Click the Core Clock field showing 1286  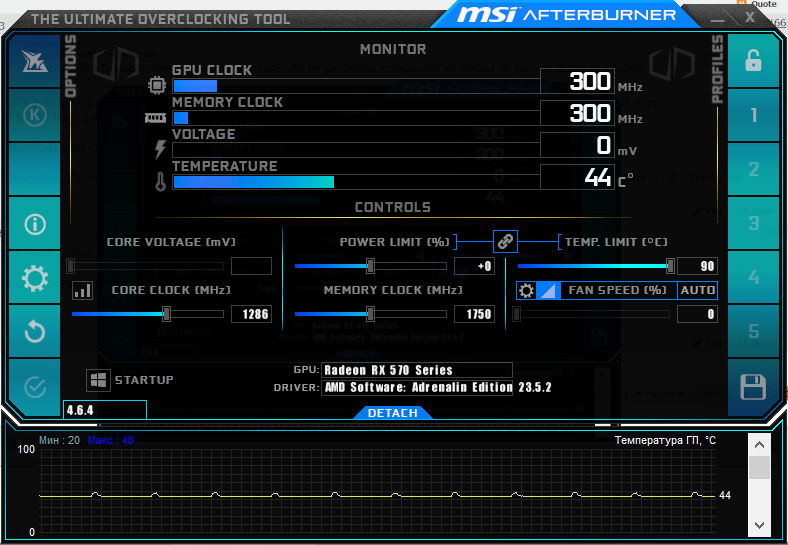[x=251, y=314]
